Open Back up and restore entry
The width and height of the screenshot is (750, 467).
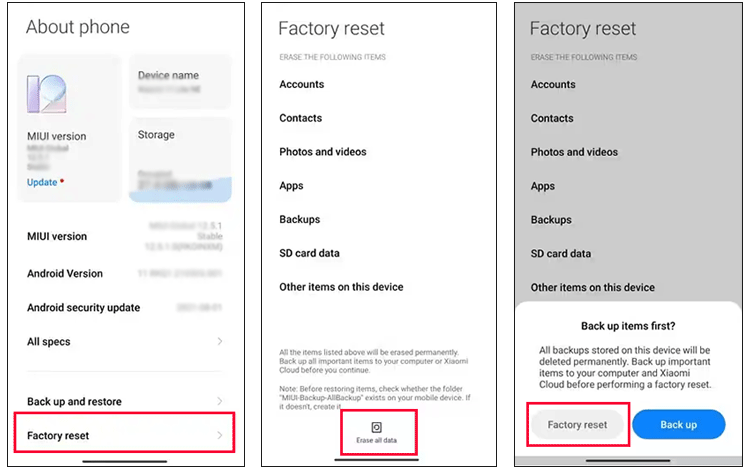(x=125, y=401)
